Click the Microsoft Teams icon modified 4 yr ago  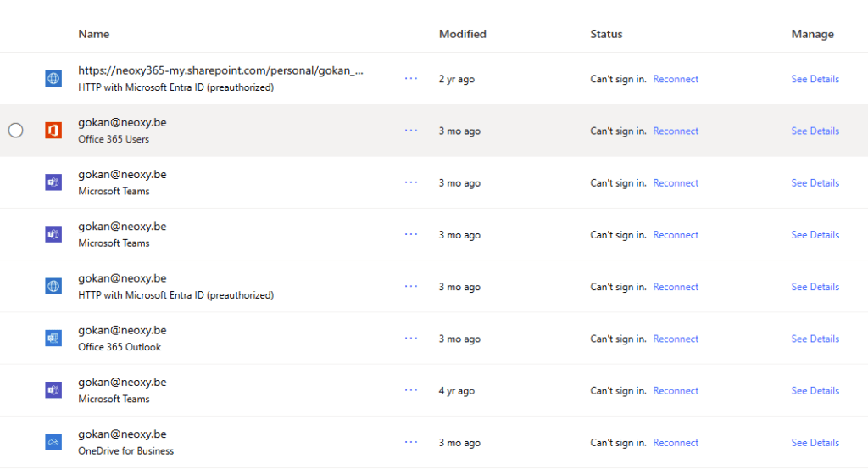pos(53,390)
